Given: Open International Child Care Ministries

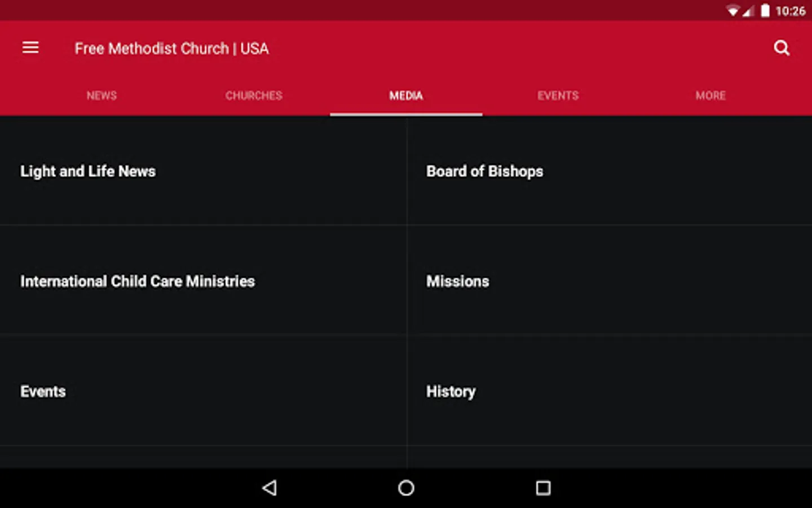Looking at the screenshot, I should point(203,281).
